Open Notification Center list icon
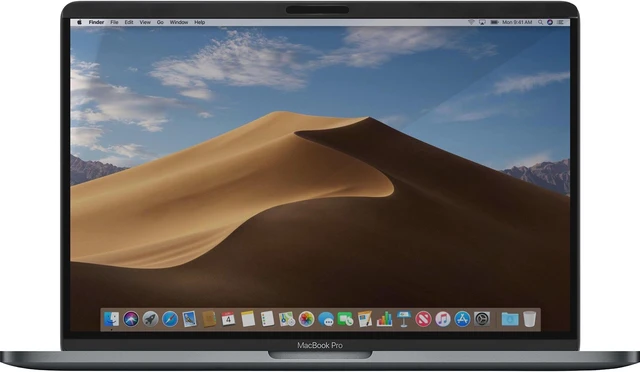 tap(560, 22)
